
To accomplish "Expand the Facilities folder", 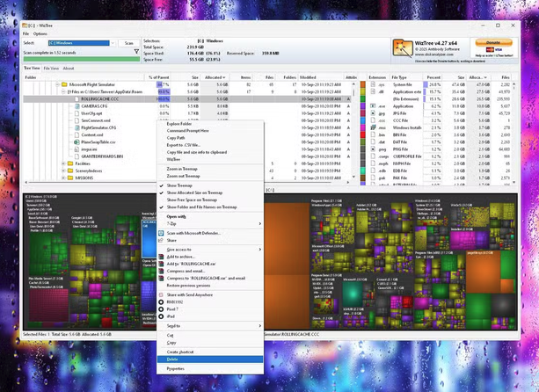I will pos(63,163).
